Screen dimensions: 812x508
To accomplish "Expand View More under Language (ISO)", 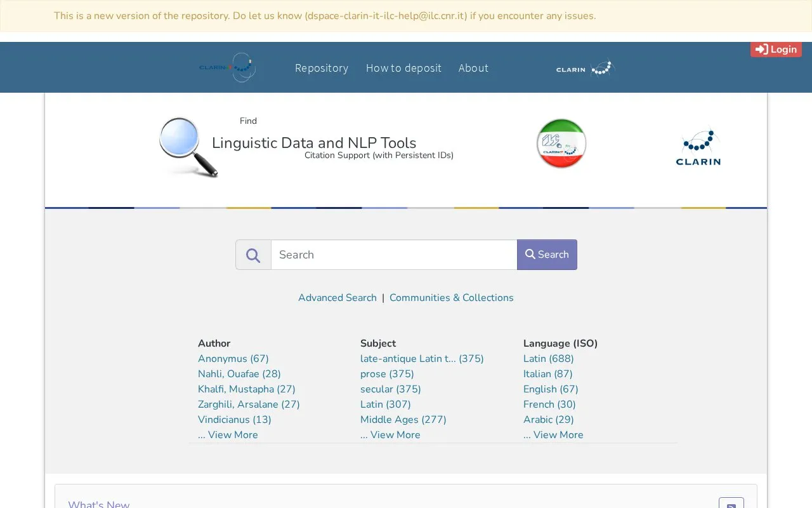I will coord(553,435).
